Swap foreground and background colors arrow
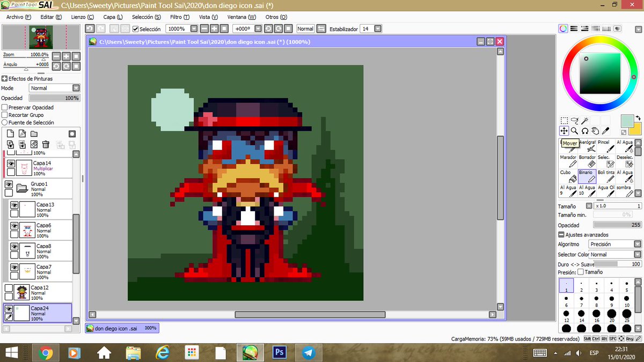The height and width of the screenshot is (362, 644). 638,118
